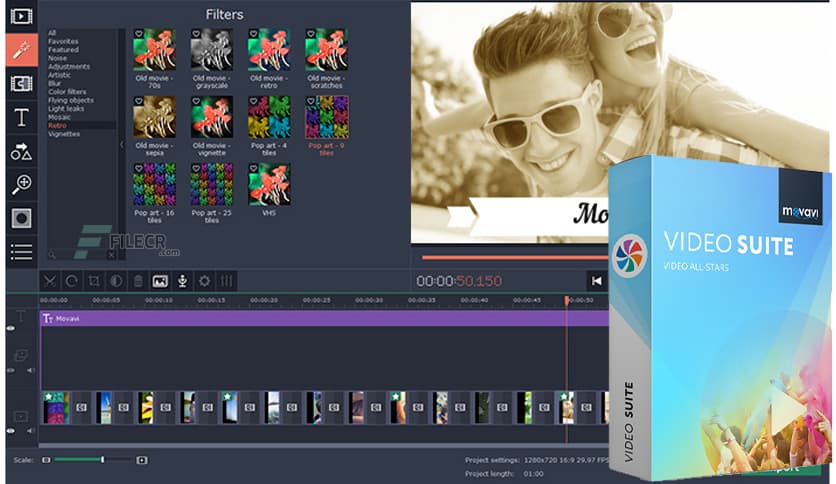Open the Import media tab in sidebar
836x484 pixels.
21,17
